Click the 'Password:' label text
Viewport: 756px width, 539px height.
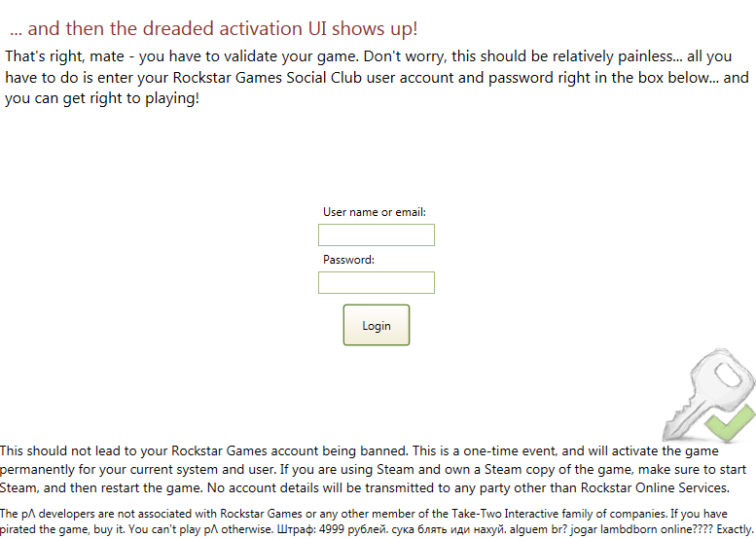(x=348, y=260)
